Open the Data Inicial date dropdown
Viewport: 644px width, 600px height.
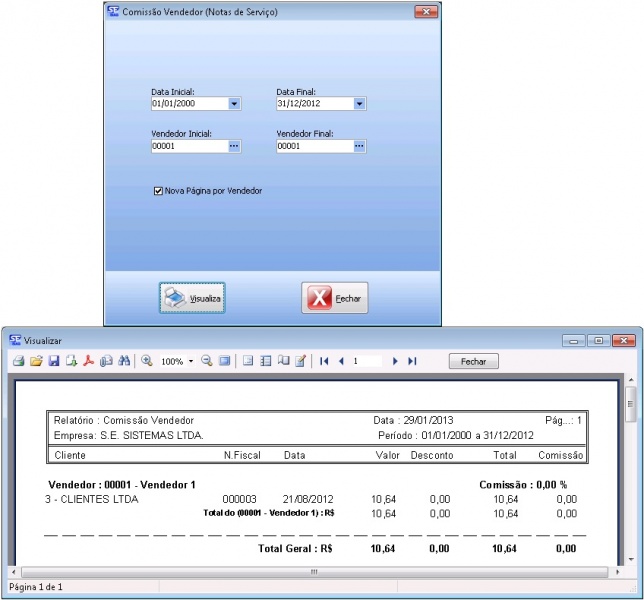point(234,103)
